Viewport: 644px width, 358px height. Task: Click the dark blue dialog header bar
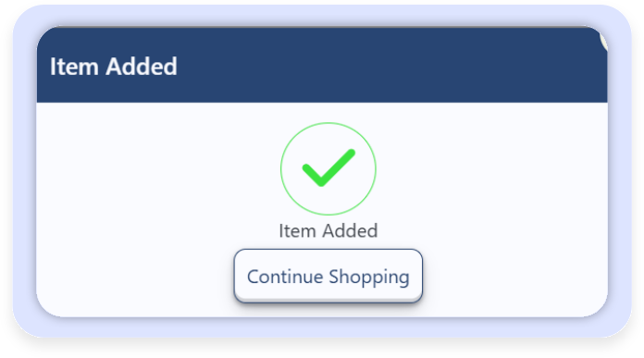[322, 65]
